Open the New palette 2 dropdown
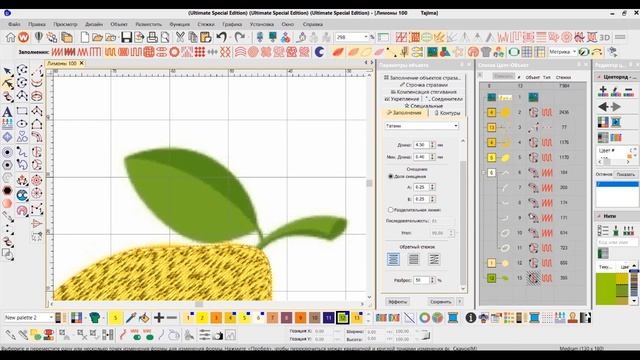Image resolution: width=640 pixels, height=360 pixels. tap(51, 318)
